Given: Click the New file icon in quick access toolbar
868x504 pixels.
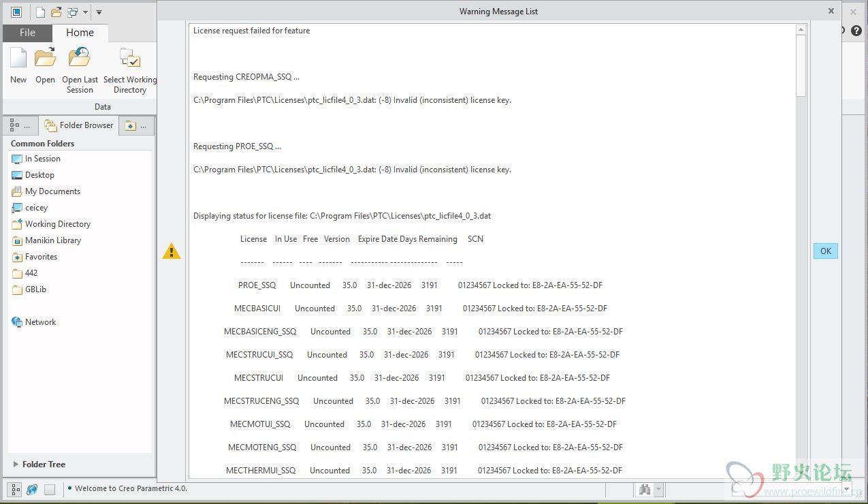Looking at the screenshot, I should pyautogui.click(x=40, y=12).
